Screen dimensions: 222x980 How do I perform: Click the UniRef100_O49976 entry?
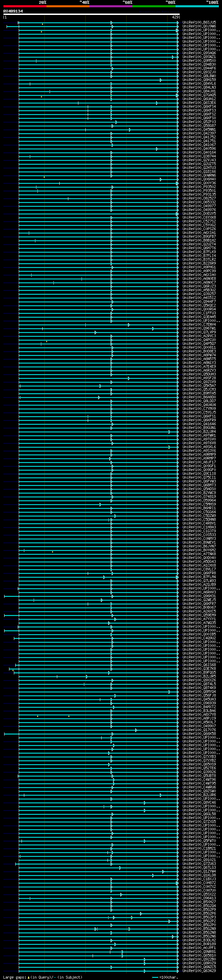tap(199, 210)
